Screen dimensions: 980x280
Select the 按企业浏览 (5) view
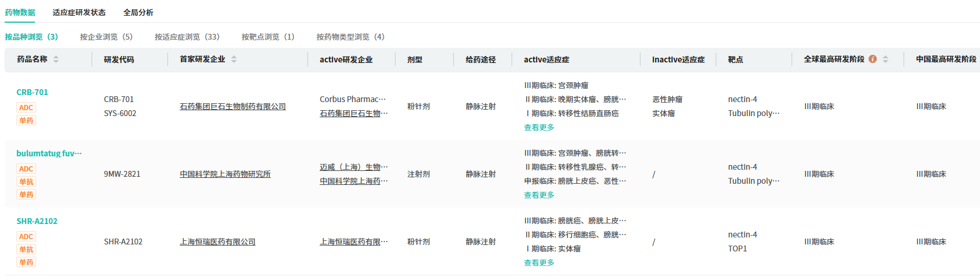click(x=106, y=37)
